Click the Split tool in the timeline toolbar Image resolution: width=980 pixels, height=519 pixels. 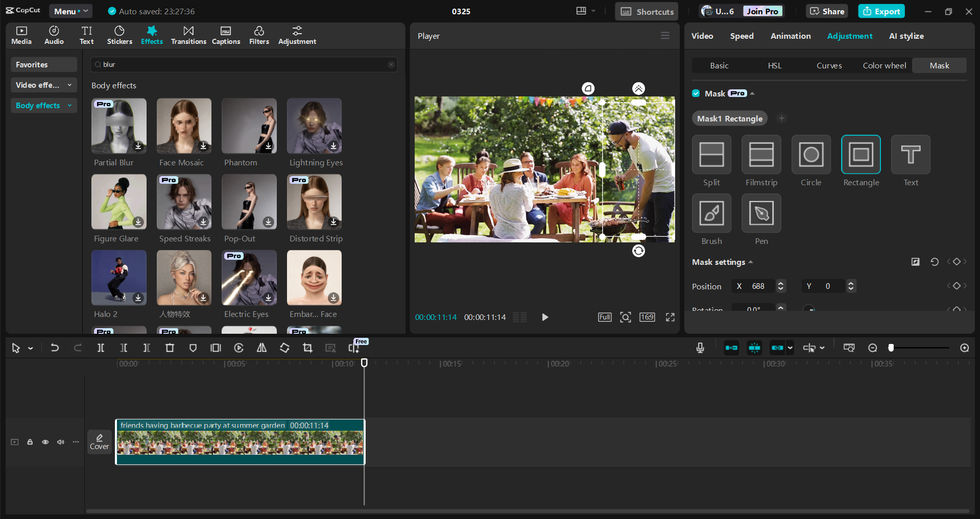tap(101, 348)
